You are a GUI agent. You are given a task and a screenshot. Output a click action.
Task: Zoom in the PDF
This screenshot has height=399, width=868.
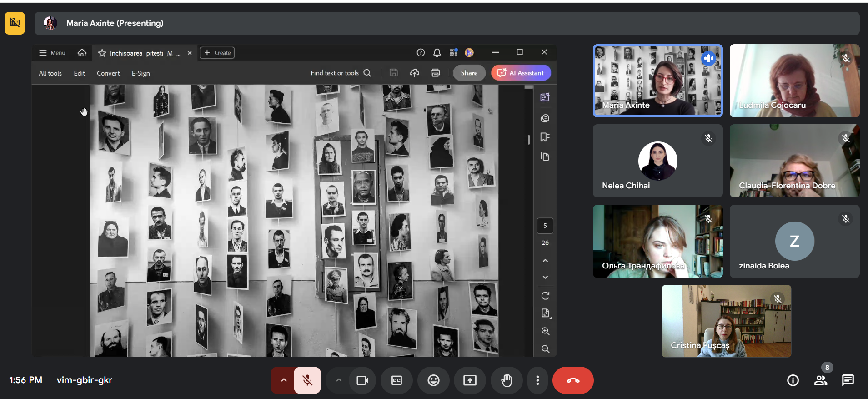pyautogui.click(x=545, y=331)
